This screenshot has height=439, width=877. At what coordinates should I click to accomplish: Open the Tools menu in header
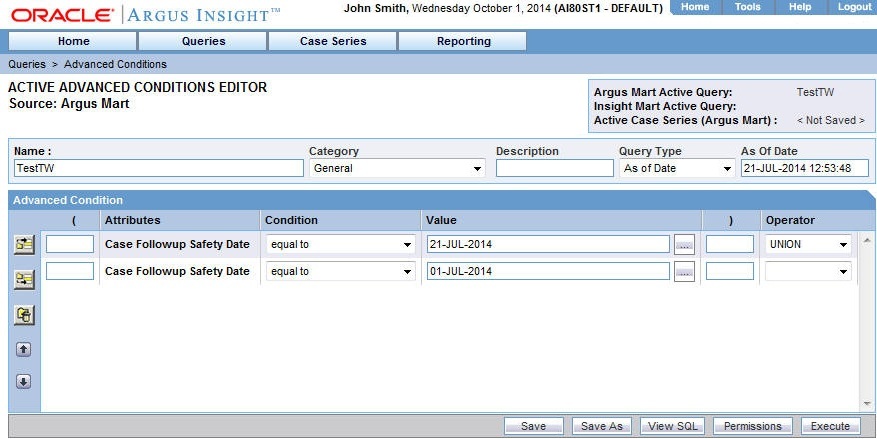pyautogui.click(x=747, y=7)
